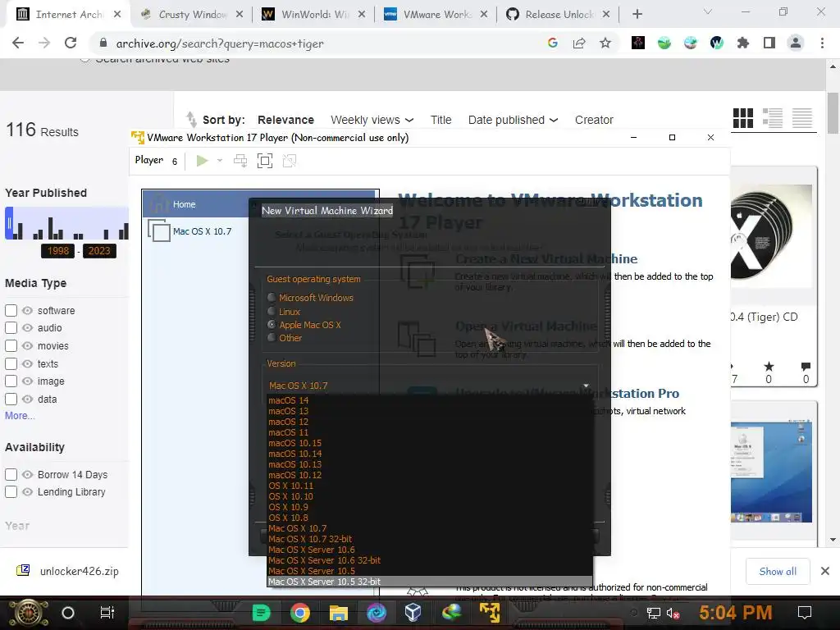Check the audio media type checkbox
Viewport: 840px width, 630px height.
tap(11, 328)
